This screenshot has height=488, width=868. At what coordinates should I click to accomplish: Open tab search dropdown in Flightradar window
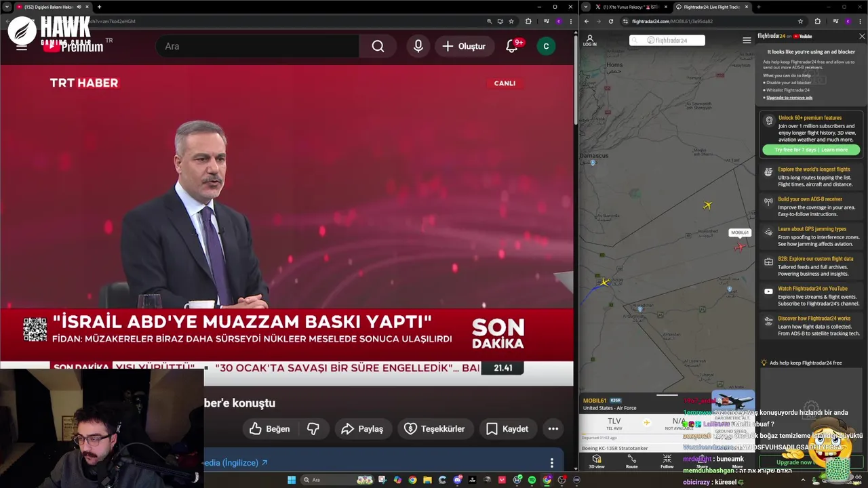click(586, 7)
